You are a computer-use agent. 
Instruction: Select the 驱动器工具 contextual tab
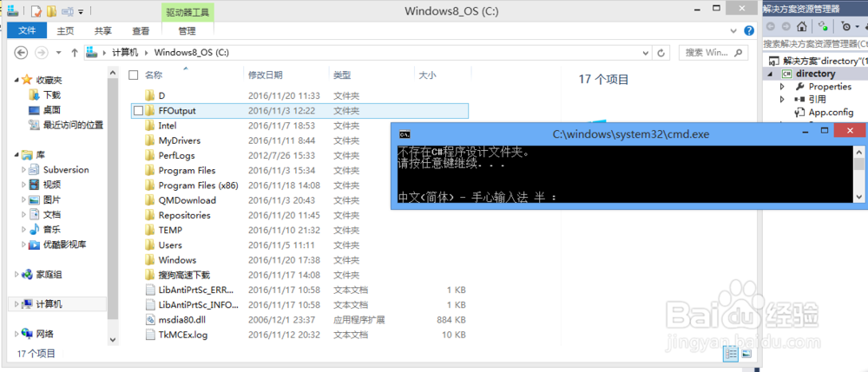(187, 12)
